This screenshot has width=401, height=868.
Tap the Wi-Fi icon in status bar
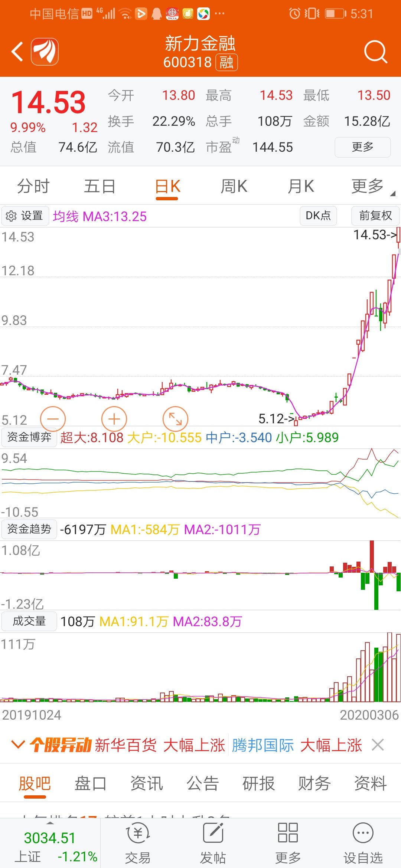click(125, 14)
